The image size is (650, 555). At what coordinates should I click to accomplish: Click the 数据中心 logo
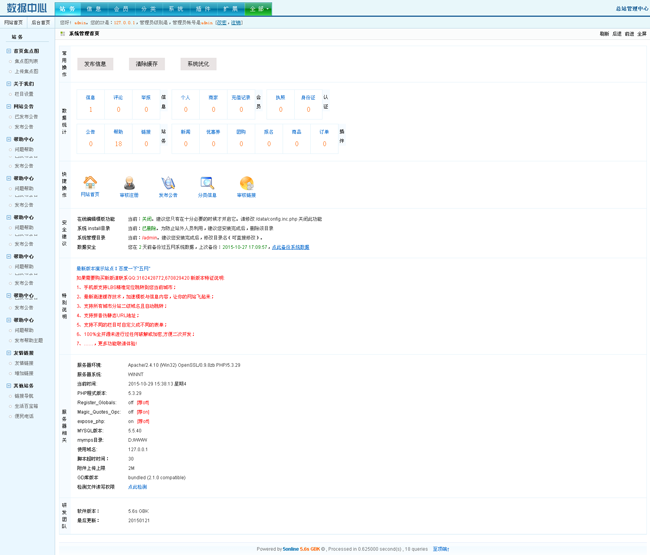coord(27,8)
